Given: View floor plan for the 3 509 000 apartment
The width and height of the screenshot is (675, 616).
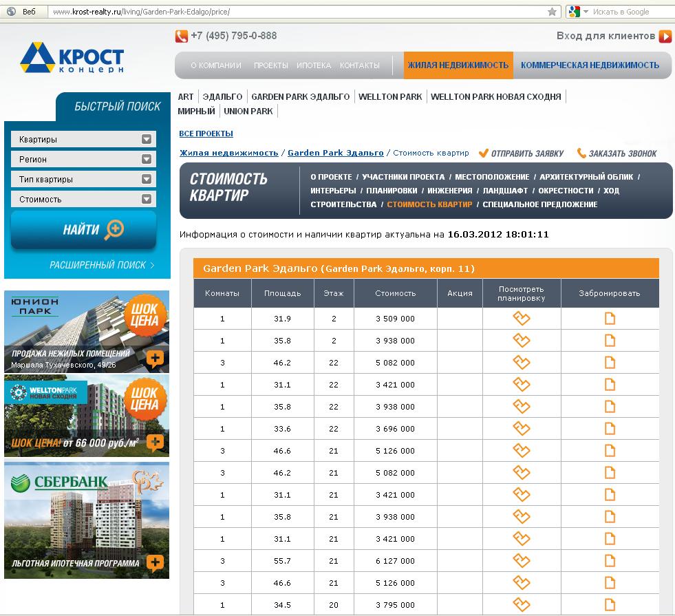Looking at the screenshot, I should point(522,319).
